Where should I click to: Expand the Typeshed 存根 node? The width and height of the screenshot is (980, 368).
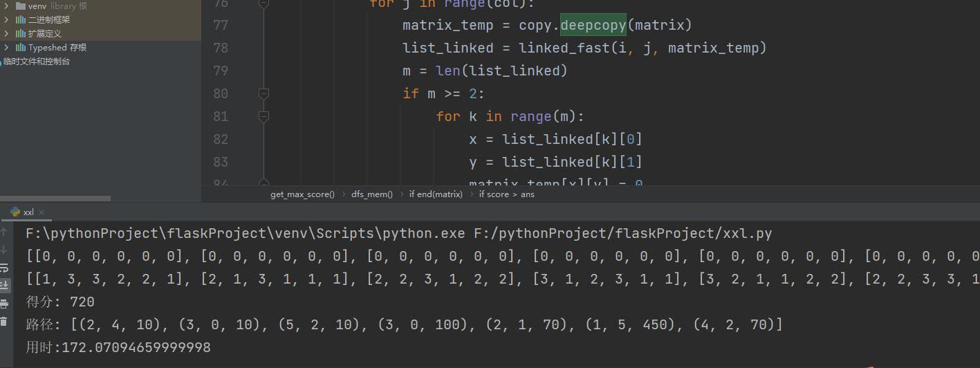[6, 47]
